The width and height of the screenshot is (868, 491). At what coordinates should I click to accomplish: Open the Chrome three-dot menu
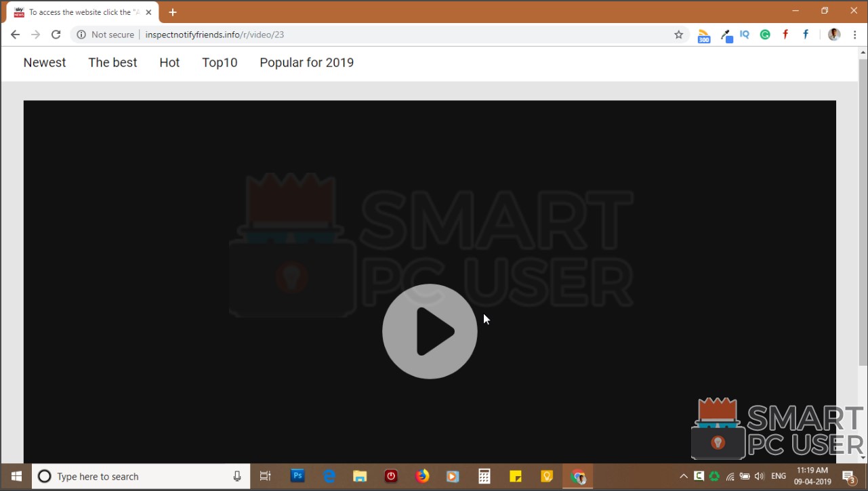click(855, 34)
